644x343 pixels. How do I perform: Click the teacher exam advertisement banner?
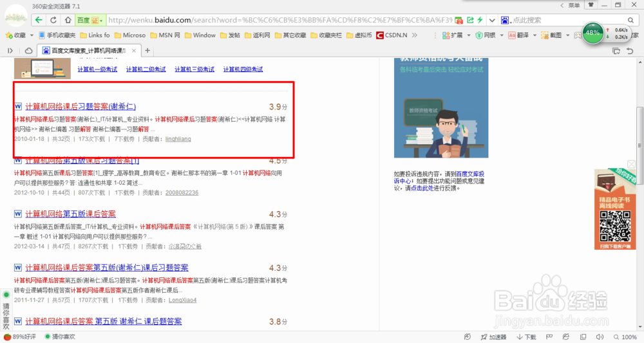pos(441,107)
